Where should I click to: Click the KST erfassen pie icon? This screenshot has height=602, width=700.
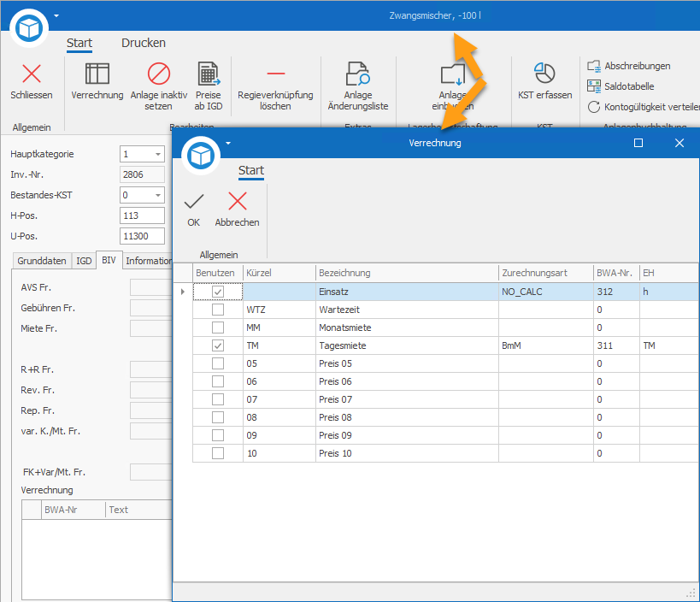pyautogui.click(x=544, y=74)
